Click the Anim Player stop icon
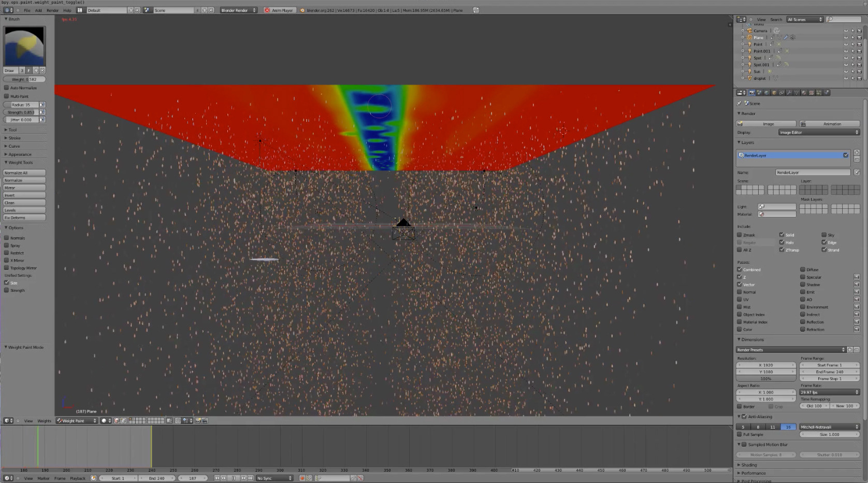 tap(267, 10)
